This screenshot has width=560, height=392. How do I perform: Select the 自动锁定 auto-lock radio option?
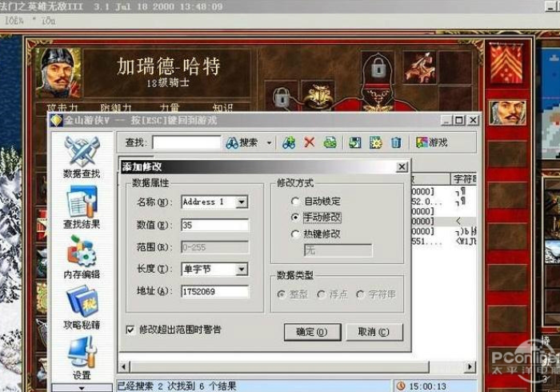point(315,202)
